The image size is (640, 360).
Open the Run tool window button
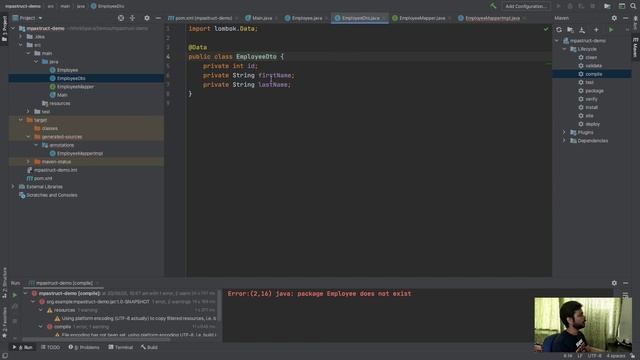[23, 347]
